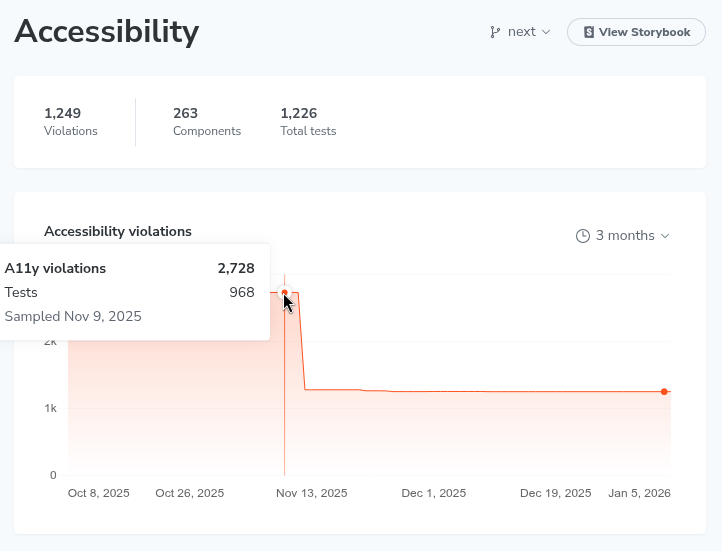This screenshot has width=722, height=551.
Task: Click the Dec 1, 2025 axis label
Action: 434,493
